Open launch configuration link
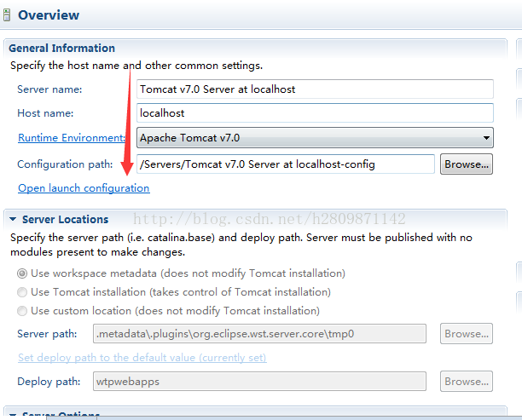 click(84, 188)
